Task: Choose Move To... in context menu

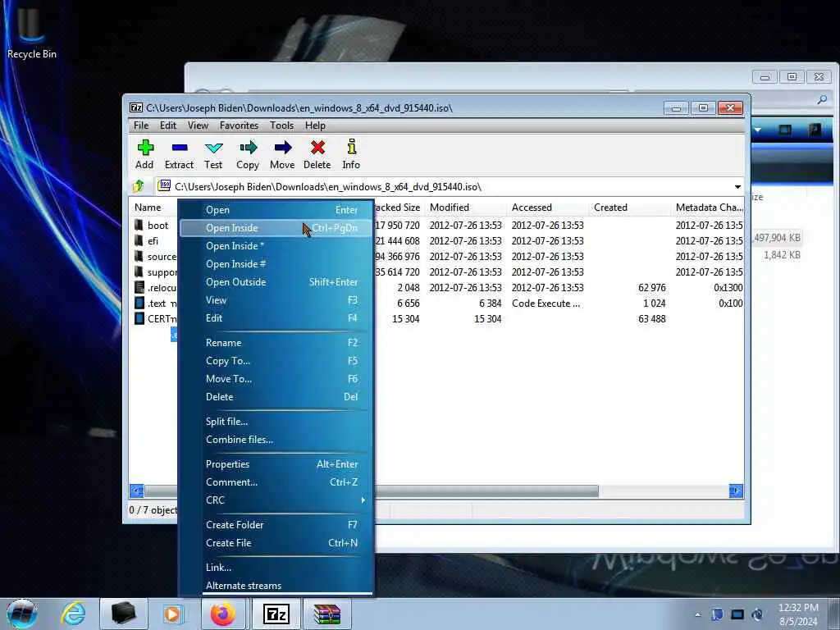Action: coord(276,379)
